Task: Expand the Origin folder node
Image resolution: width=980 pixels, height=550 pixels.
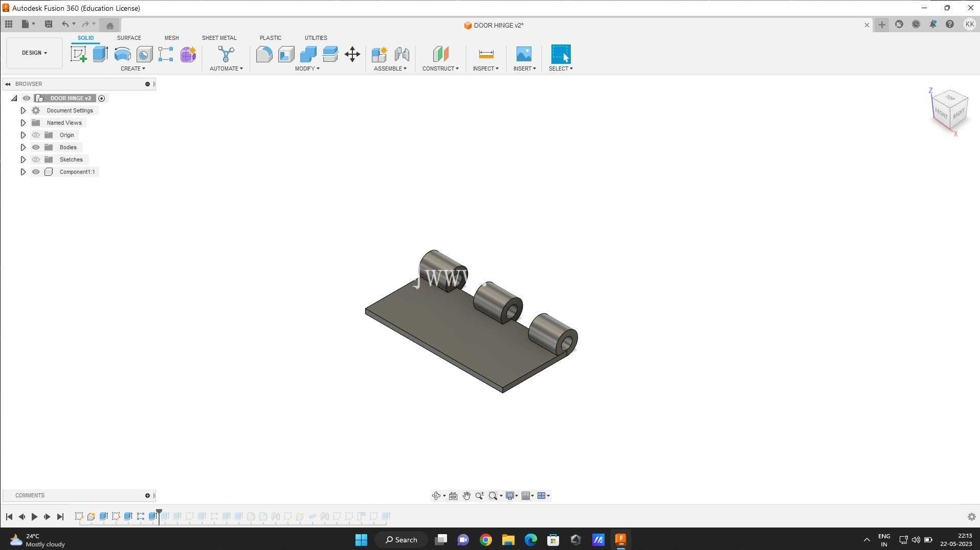Action: click(23, 135)
